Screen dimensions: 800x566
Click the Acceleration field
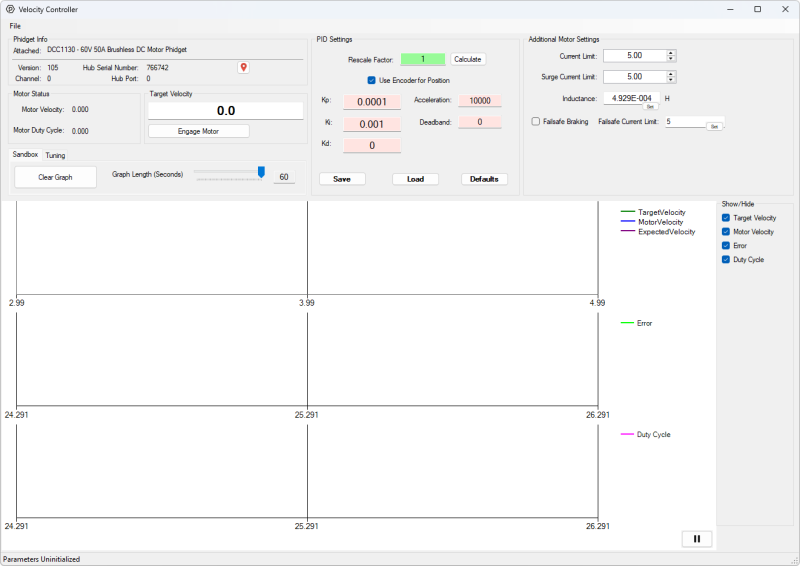pyautogui.click(x=480, y=101)
